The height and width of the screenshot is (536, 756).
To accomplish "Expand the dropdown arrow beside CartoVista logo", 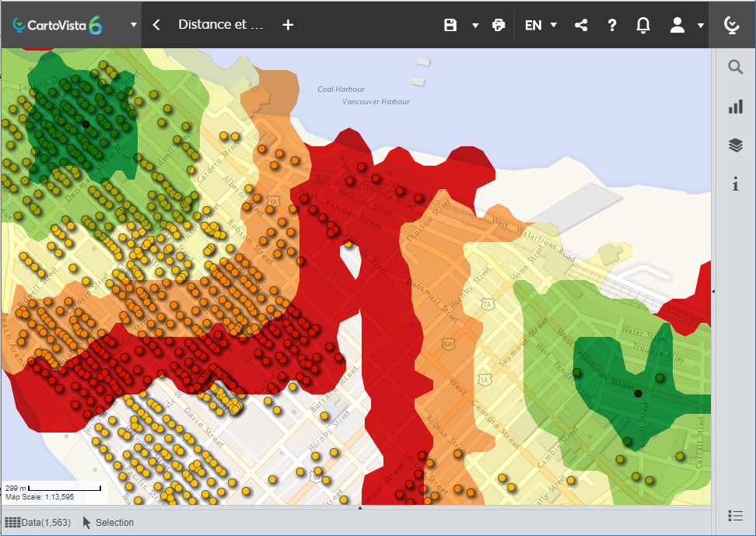I will (x=134, y=25).
